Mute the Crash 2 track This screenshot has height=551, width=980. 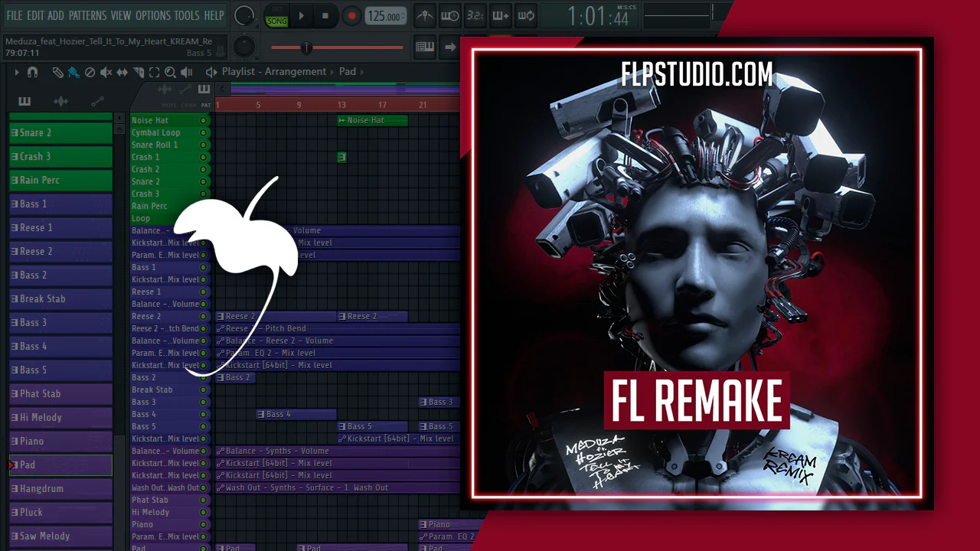[x=204, y=170]
